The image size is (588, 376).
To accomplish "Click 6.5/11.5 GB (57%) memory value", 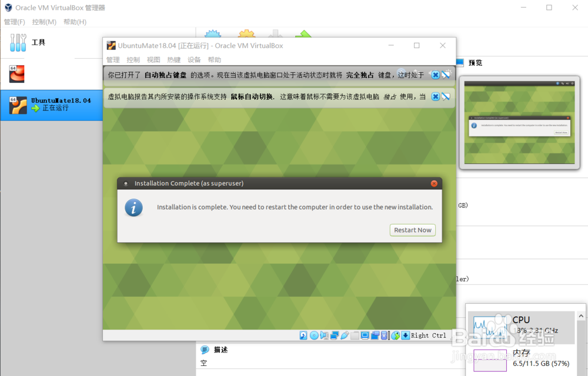I will [541, 364].
